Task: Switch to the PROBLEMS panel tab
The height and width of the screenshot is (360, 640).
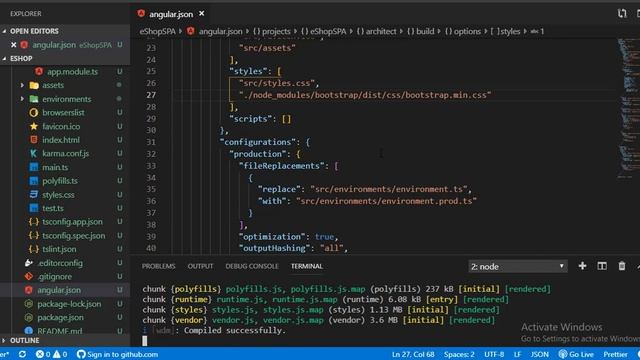Action: pyautogui.click(x=159, y=266)
